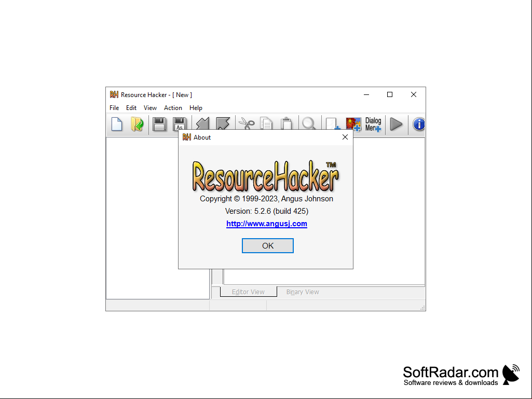Search with the magnifying glass icon
Image resolution: width=532 pixels, height=399 pixels.
[x=309, y=123]
